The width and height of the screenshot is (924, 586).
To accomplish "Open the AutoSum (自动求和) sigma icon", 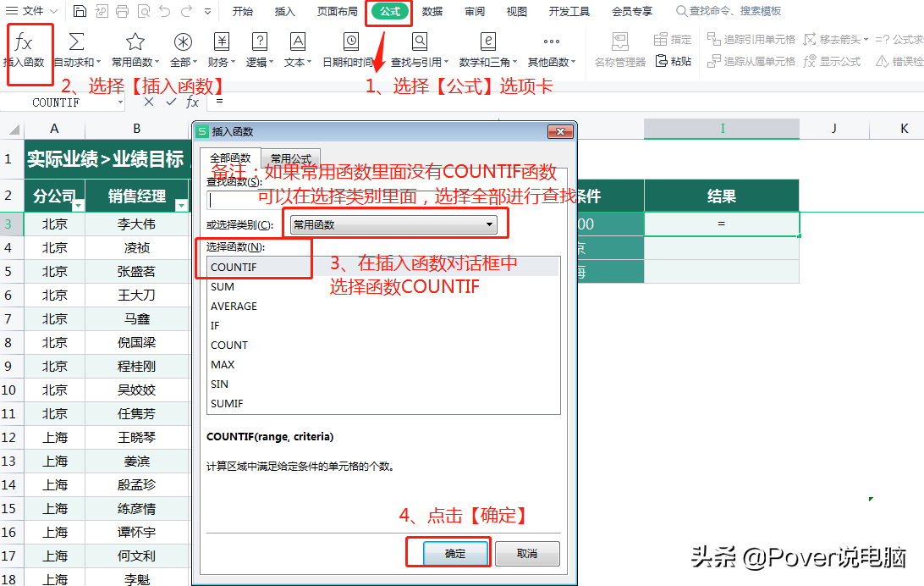I will tap(77, 41).
